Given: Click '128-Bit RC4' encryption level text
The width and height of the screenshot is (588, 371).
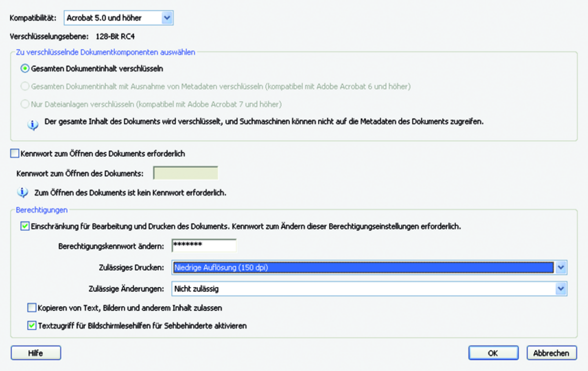Looking at the screenshot, I should click(115, 36).
